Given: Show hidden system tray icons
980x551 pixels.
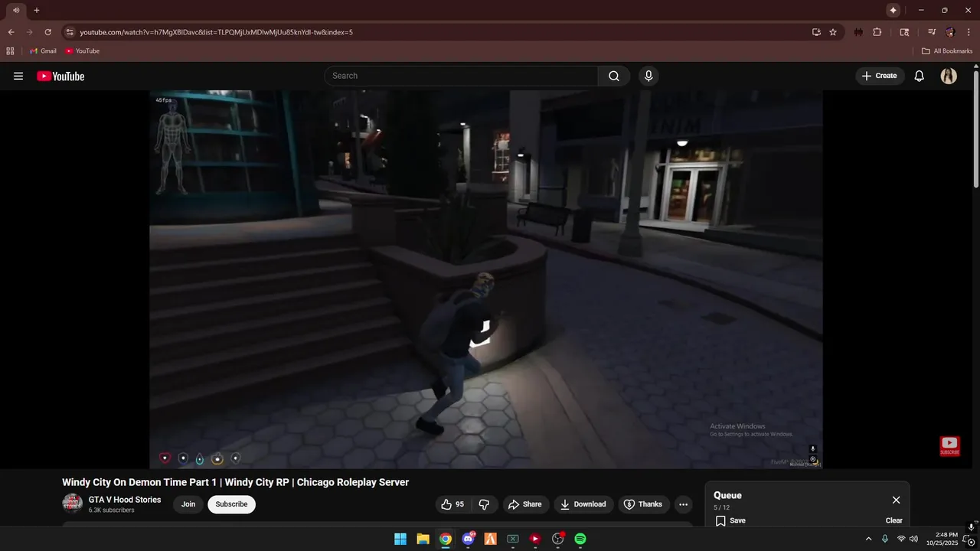Looking at the screenshot, I should click(868, 539).
